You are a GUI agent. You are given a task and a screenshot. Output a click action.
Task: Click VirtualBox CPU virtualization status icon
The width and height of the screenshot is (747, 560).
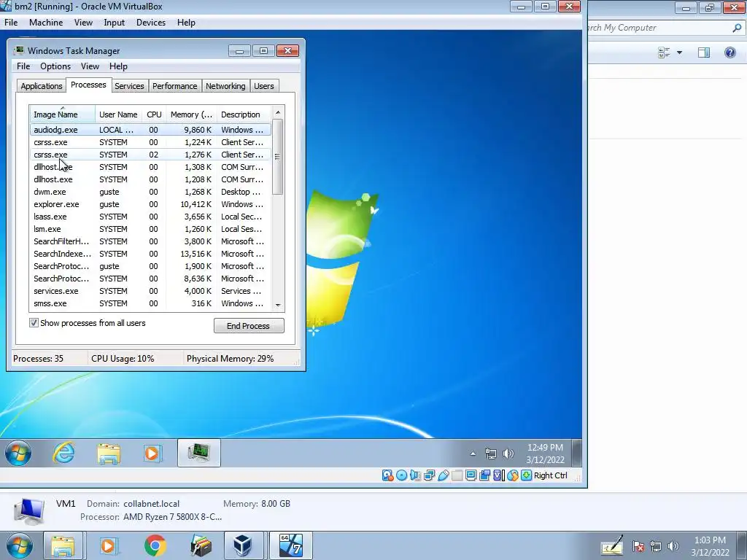499,475
